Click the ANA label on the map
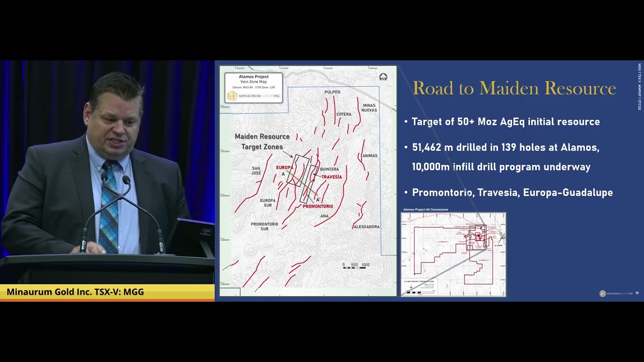Screen dimensions: 644x362 [325, 216]
